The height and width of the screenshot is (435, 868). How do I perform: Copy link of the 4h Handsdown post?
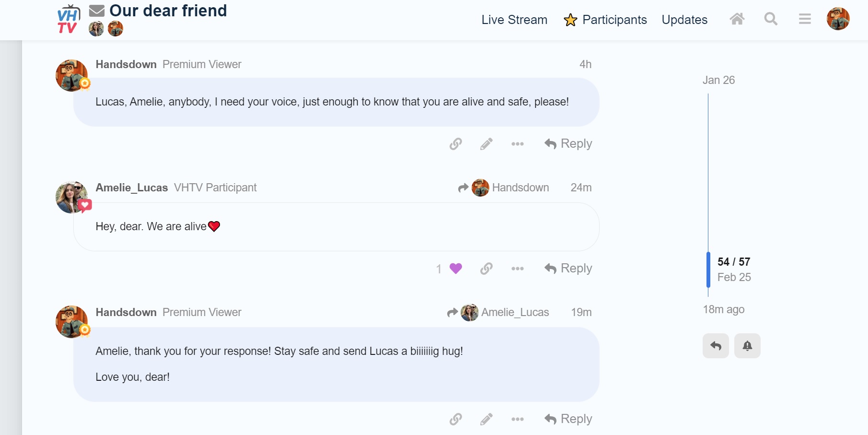click(456, 144)
